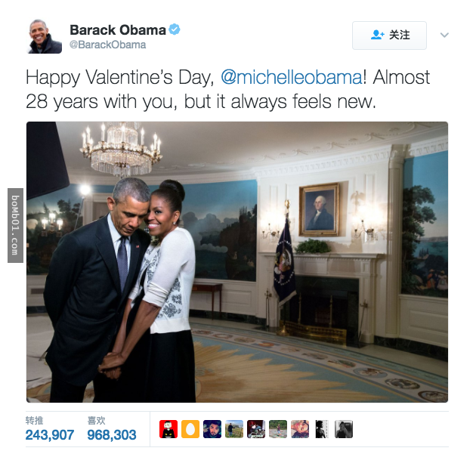Enlarge the attached tweet photo
The width and height of the screenshot is (476, 451).
237,262
